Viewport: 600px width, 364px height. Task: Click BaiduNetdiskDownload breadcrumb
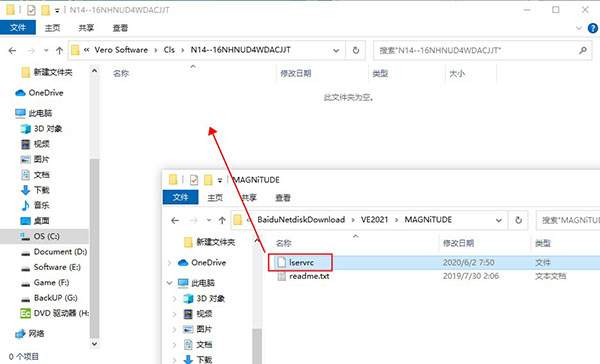[301, 220]
